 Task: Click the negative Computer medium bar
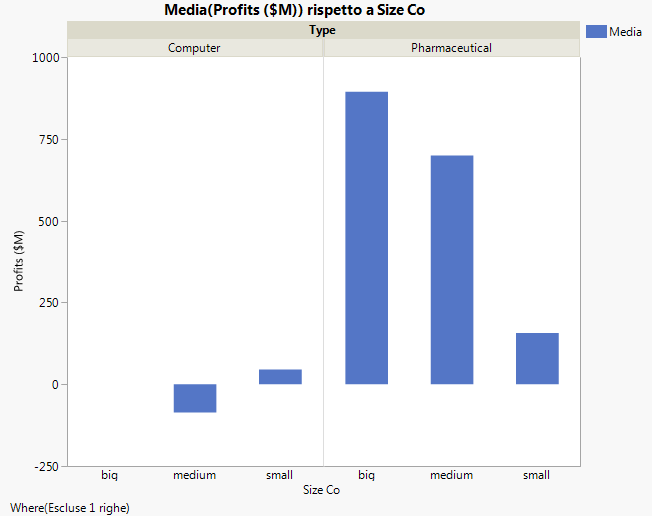click(x=194, y=398)
